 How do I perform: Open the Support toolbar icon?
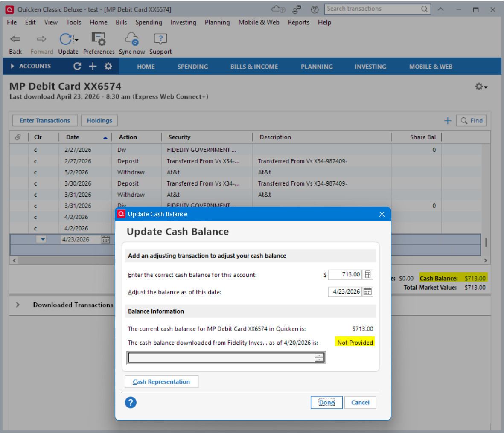160,39
